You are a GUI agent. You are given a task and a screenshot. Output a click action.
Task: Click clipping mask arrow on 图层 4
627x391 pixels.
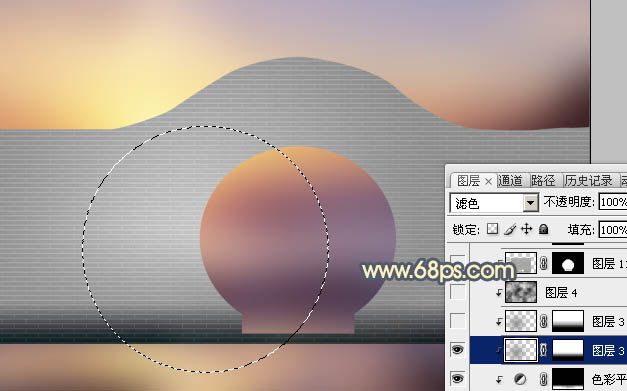pos(499,293)
